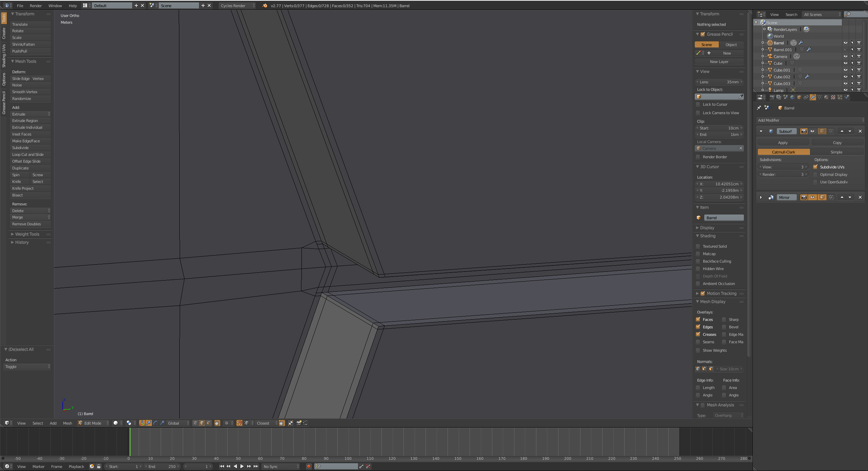Enable Lock to Cursor

[x=698, y=104]
